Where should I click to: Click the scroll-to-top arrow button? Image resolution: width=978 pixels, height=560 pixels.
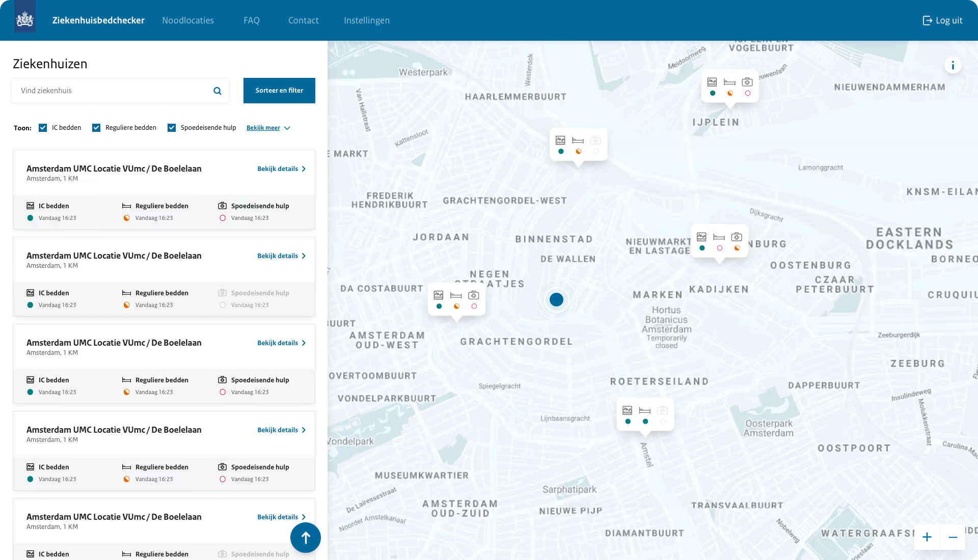pyautogui.click(x=306, y=538)
